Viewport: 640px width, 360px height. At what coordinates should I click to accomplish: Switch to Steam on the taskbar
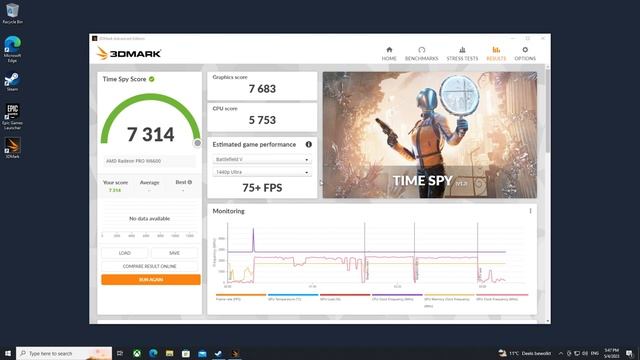coord(218,353)
